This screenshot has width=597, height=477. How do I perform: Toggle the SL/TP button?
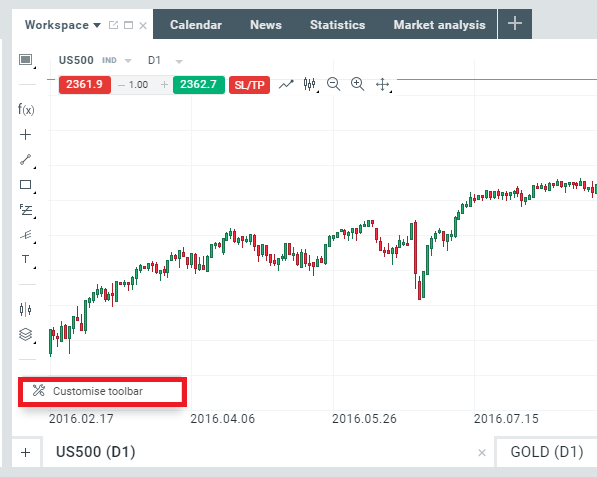(249, 85)
